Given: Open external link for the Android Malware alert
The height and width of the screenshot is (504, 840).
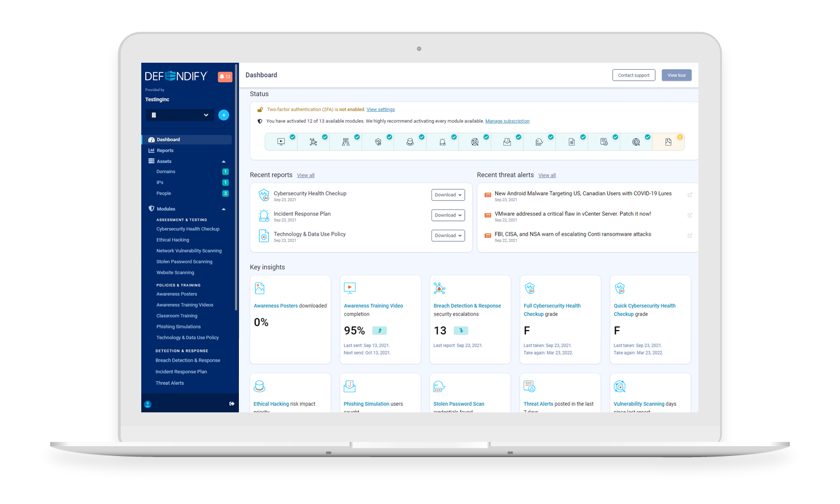Looking at the screenshot, I should 690,195.
